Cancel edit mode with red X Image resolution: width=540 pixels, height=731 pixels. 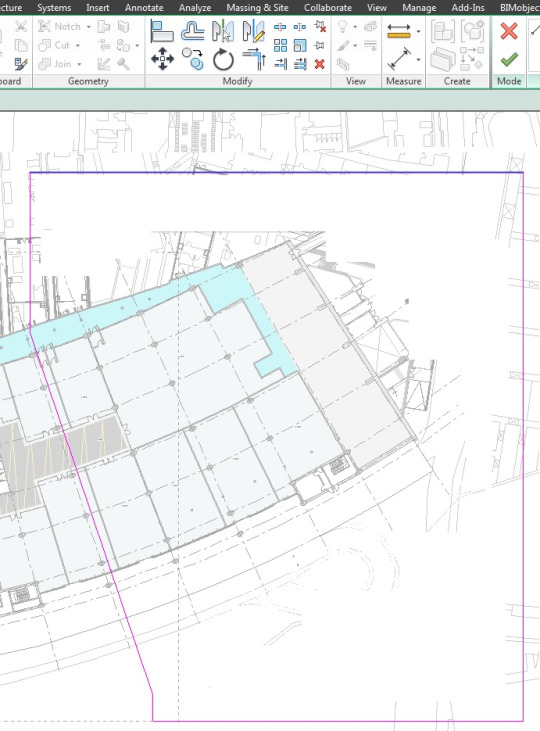click(509, 31)
